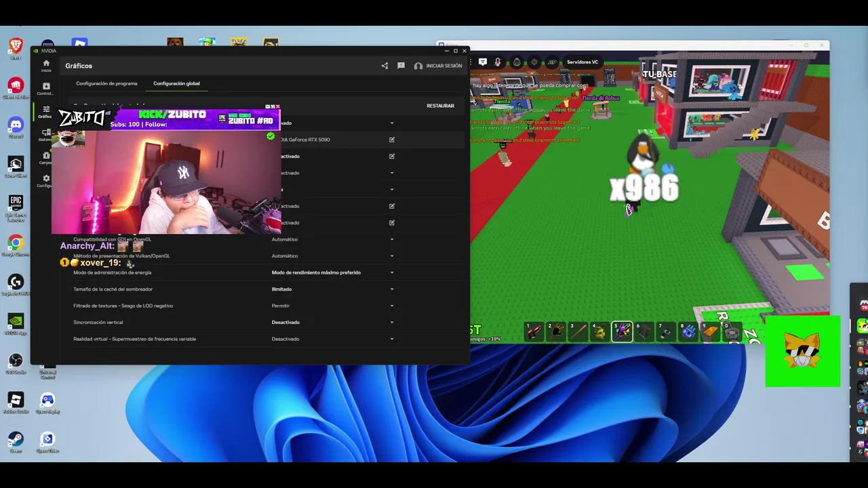Select hotbar slot 2 item in Roblox
868x488 pixels.
click(x=556, y=331)
